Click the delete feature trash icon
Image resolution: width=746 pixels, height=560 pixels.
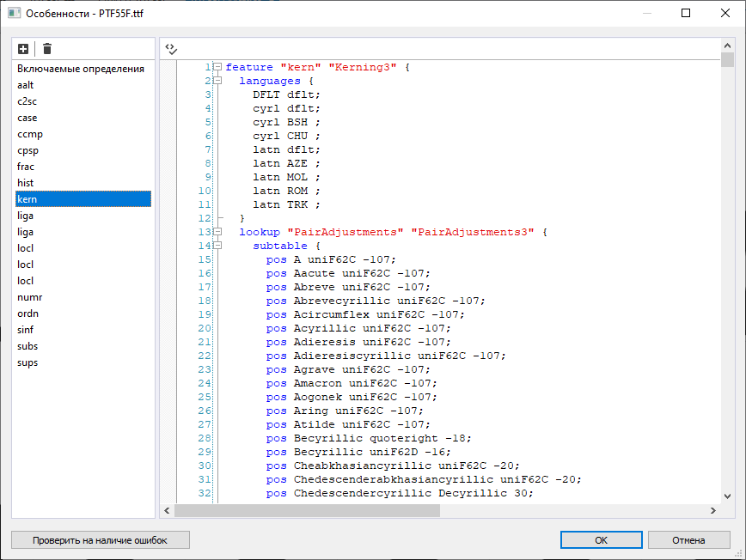pyautogui.click(x=47, y=48)
